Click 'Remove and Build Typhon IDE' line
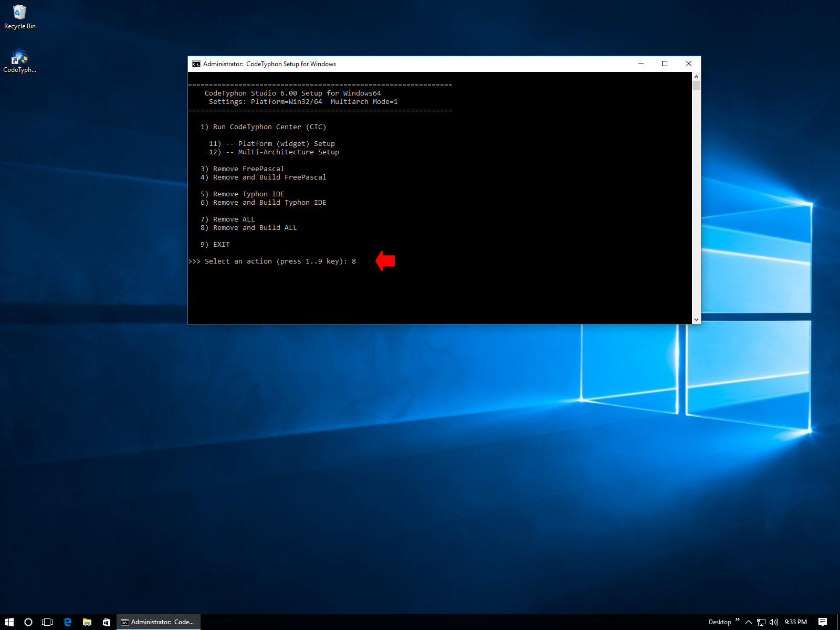 click(263, 203)
